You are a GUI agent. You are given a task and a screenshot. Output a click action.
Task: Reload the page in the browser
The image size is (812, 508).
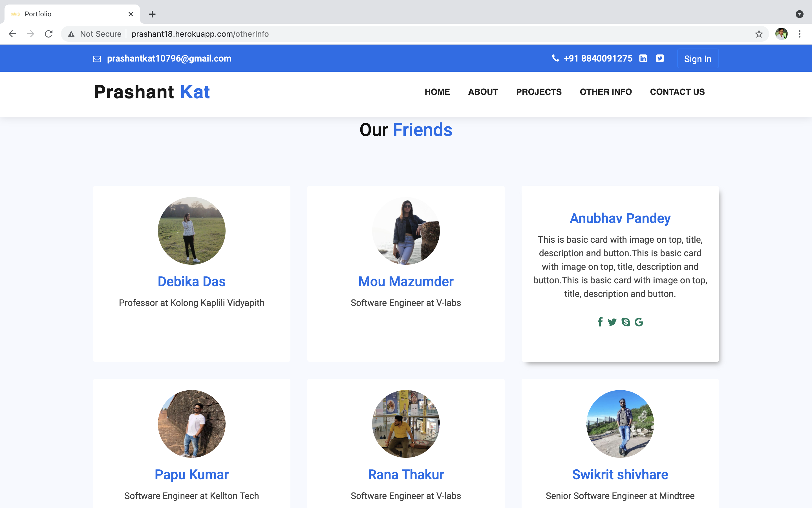point(49,34)
